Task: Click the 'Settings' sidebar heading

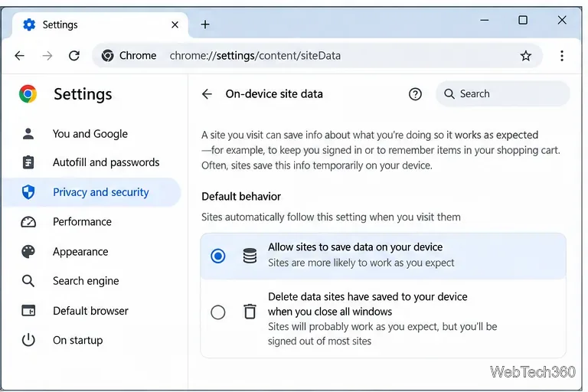Action: coord(83,94)
